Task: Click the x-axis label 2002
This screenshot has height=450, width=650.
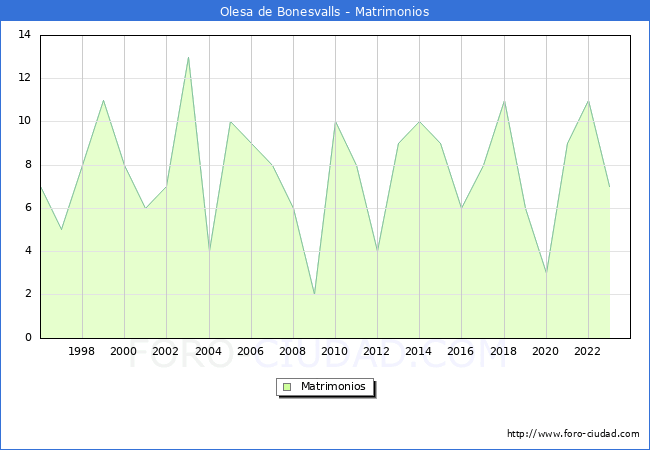Action: pos(165,351)
